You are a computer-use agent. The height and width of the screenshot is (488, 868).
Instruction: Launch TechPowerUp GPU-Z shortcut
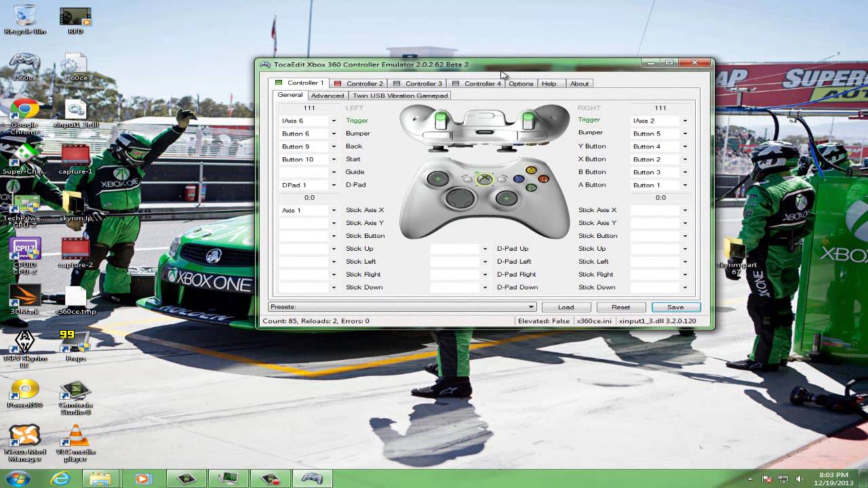coord(24,211)
